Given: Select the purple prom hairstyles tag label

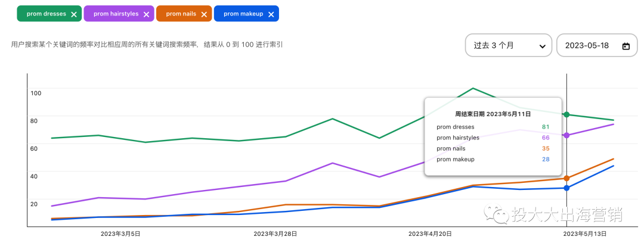Looking at the screenshot, I should (x=114, y=14).
